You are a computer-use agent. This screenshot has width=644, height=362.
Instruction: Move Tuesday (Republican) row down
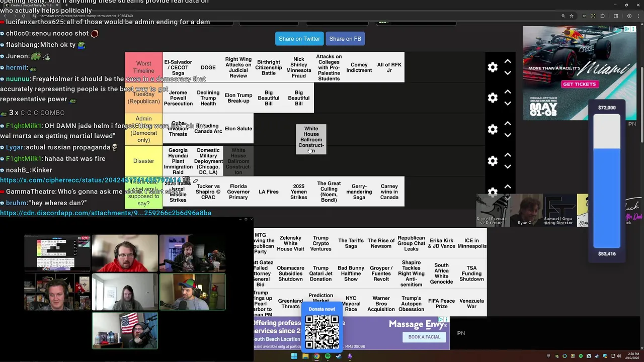[x=508, y=104]
